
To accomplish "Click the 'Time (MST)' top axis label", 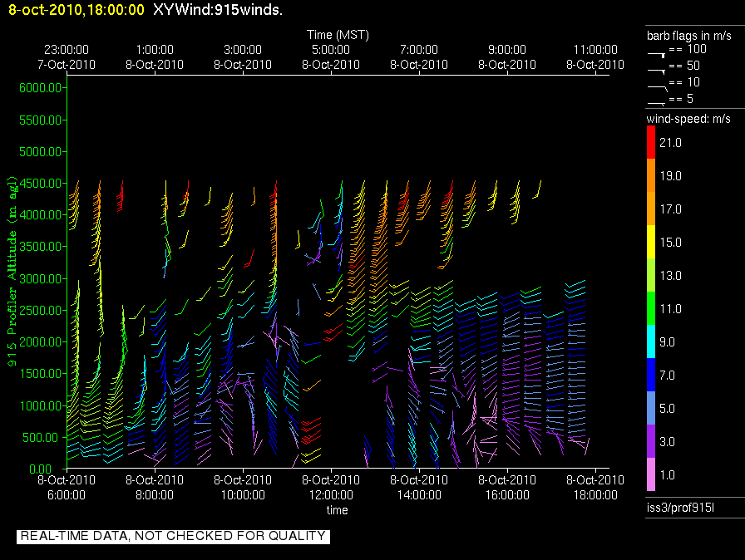I will (338, 35).
